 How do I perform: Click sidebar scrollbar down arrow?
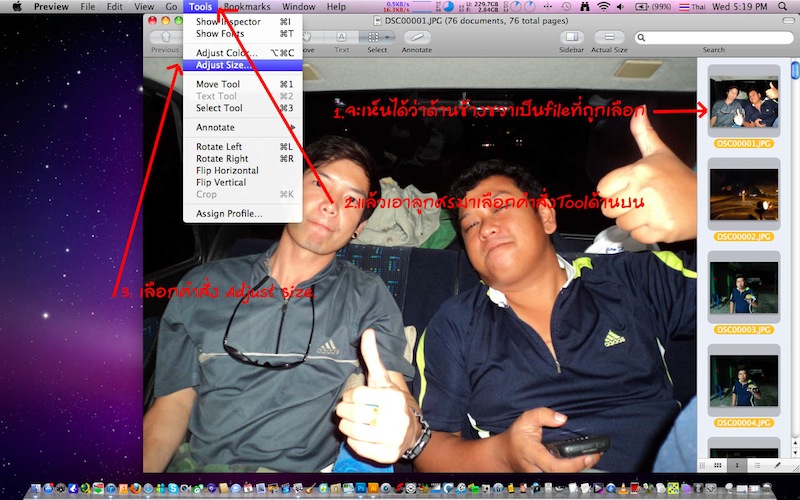click(795, 453)
